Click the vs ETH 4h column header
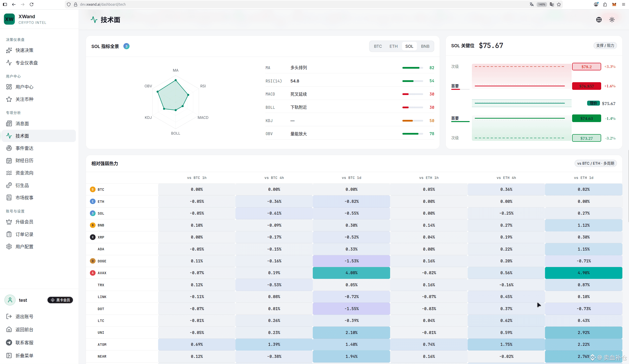The image size is (629, 364). (506, 178)
